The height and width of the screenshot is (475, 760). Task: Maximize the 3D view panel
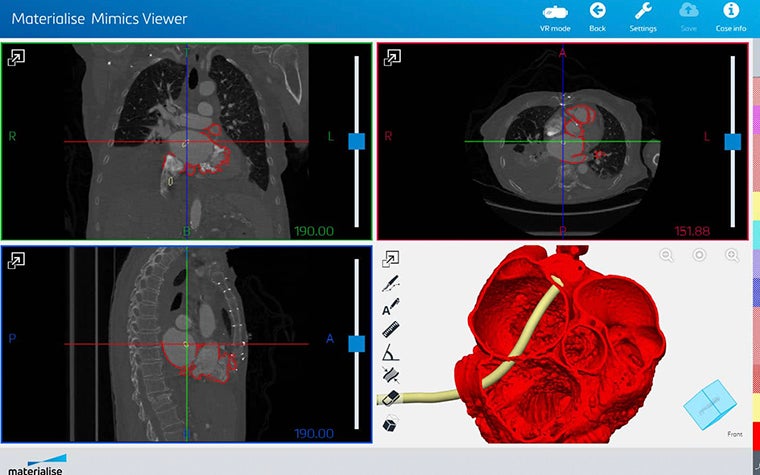[392, 259]
